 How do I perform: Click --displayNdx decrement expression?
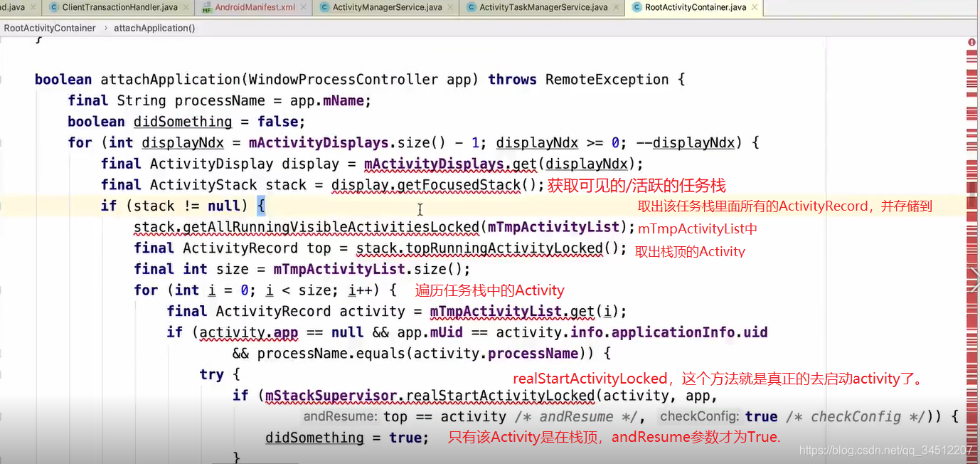pos(686,143)
